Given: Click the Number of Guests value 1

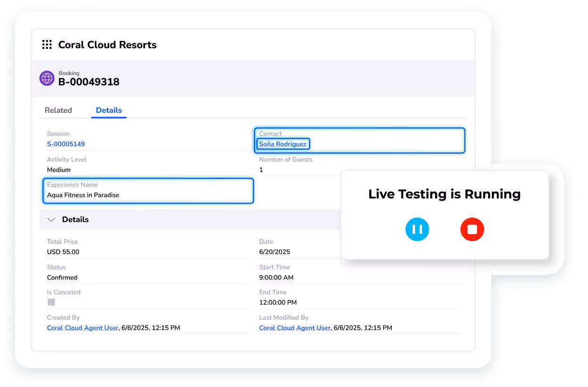Looking at the screenshot, I should [x=261, y=169].
